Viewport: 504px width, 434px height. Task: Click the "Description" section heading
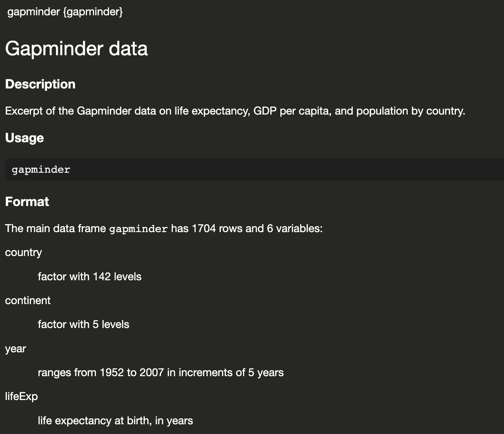40,84
